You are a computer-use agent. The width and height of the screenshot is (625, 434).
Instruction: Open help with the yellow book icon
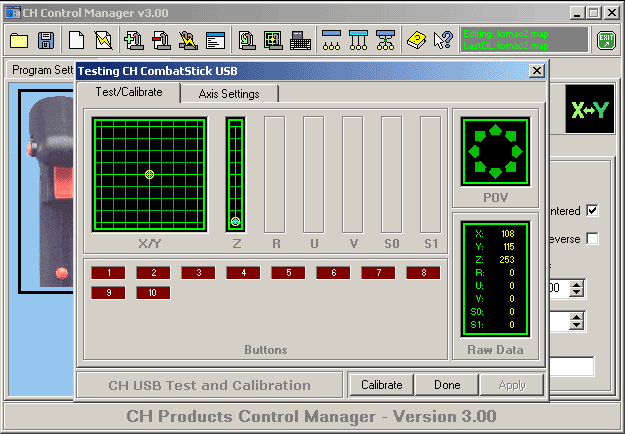coord(417,40)
